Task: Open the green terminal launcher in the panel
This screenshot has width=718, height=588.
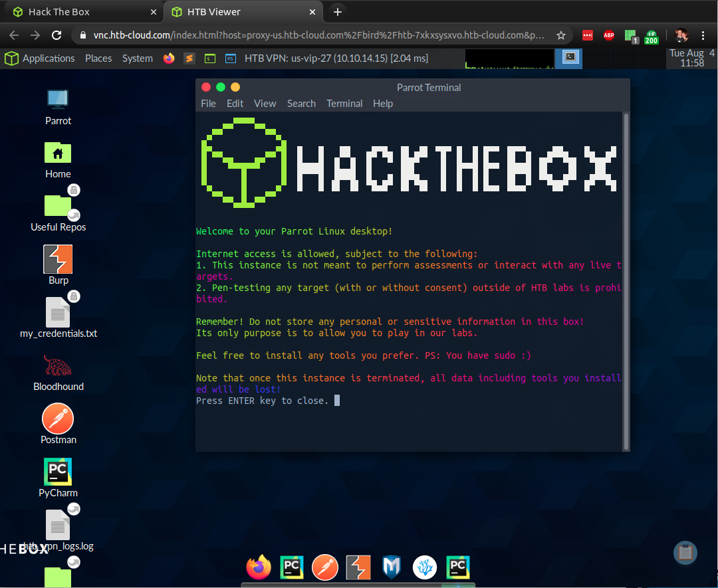Action: 210,58
